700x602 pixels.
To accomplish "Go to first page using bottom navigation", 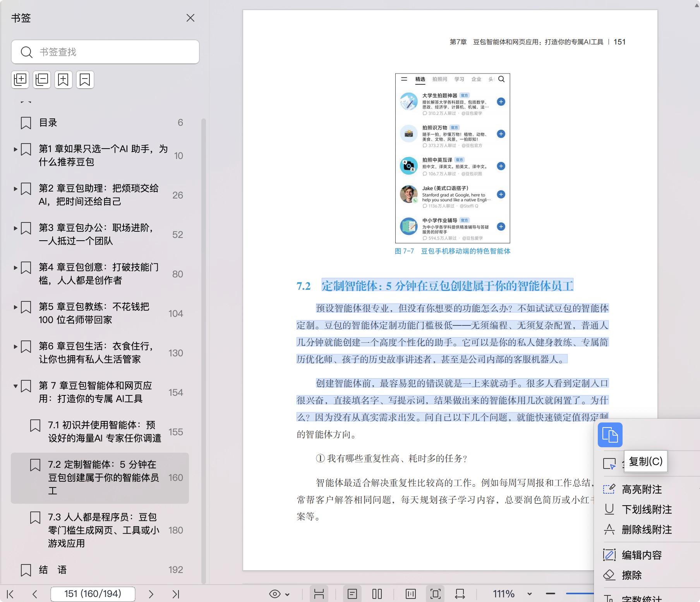I will (10, 594).
